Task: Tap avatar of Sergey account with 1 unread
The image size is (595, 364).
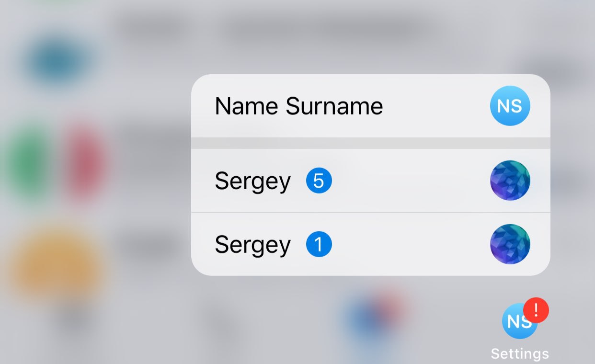Action: click(x=510, y=244)
